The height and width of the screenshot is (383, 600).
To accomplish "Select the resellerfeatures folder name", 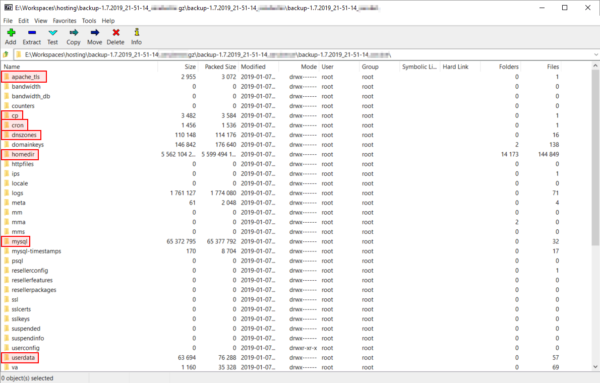I will pyautogui.click(x=32, y=280).
